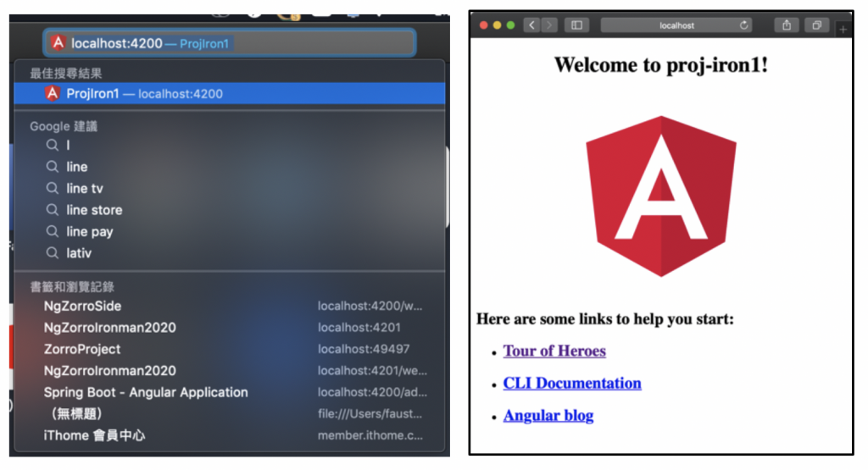The height and width of the screenshot is (470, 868).
Task: Click the Share icon in localhost window
Action: point(786,25)
